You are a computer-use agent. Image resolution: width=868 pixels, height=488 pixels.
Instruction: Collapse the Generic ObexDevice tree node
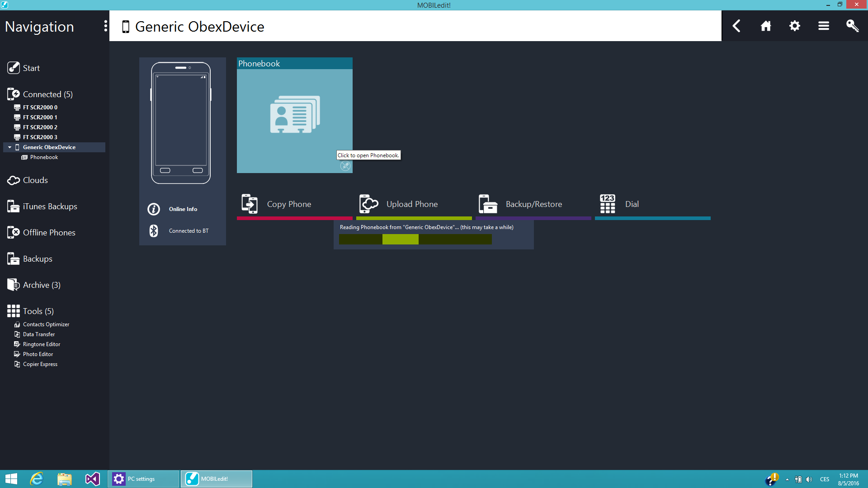[9, 147]
